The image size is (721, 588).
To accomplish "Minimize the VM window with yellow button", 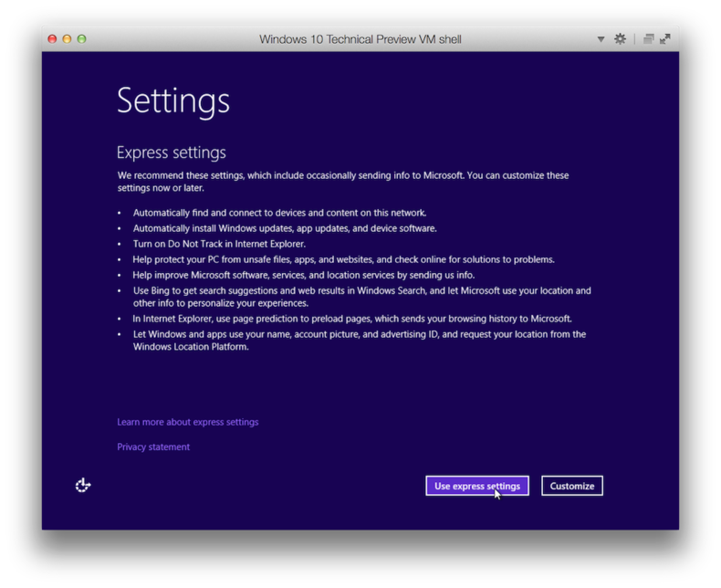I will (x=68, y=39).
